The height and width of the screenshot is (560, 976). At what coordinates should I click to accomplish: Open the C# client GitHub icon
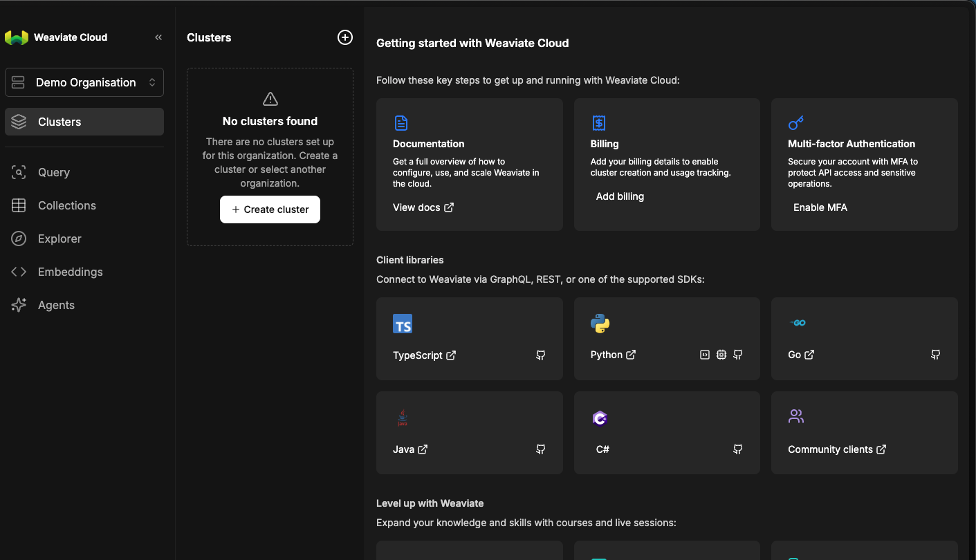pos(738,449)
